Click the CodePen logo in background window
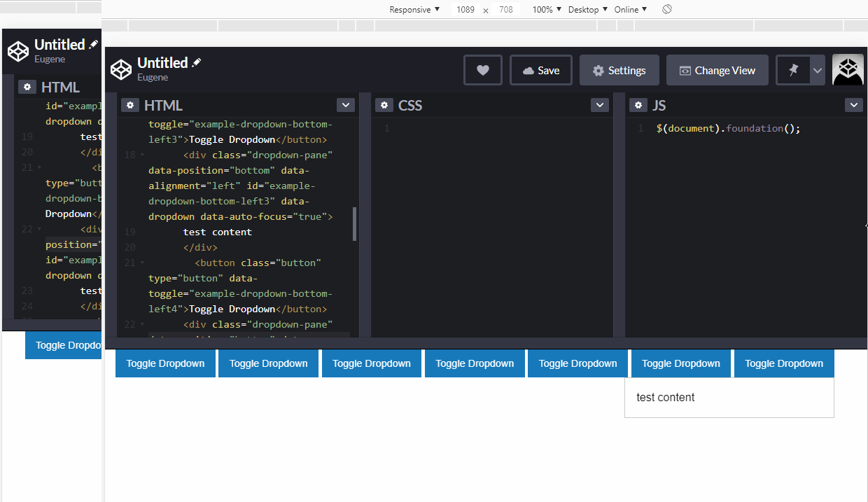This screenshot has height=502, width=868. click(17, 51)
